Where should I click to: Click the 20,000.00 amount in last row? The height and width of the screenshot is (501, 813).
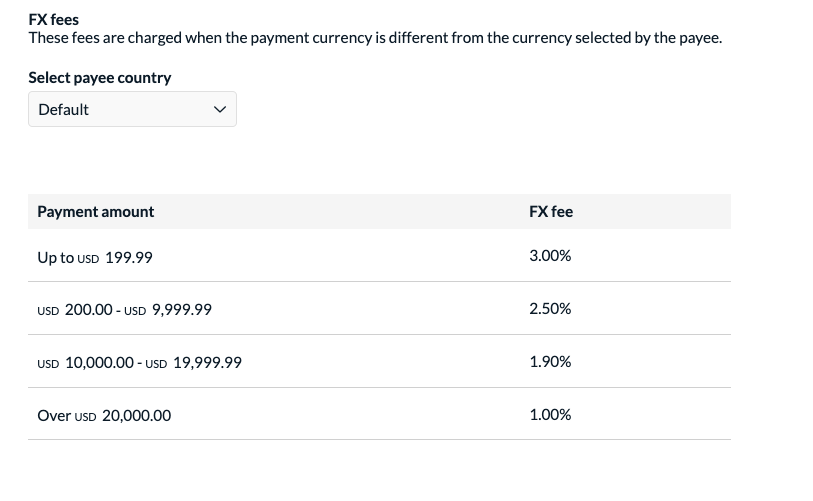coord(137,416)
